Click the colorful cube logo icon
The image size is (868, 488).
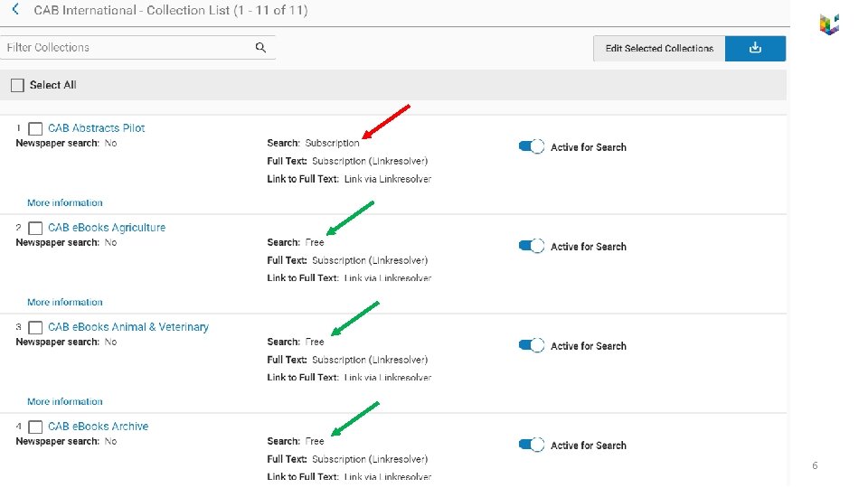click(829, 24)
